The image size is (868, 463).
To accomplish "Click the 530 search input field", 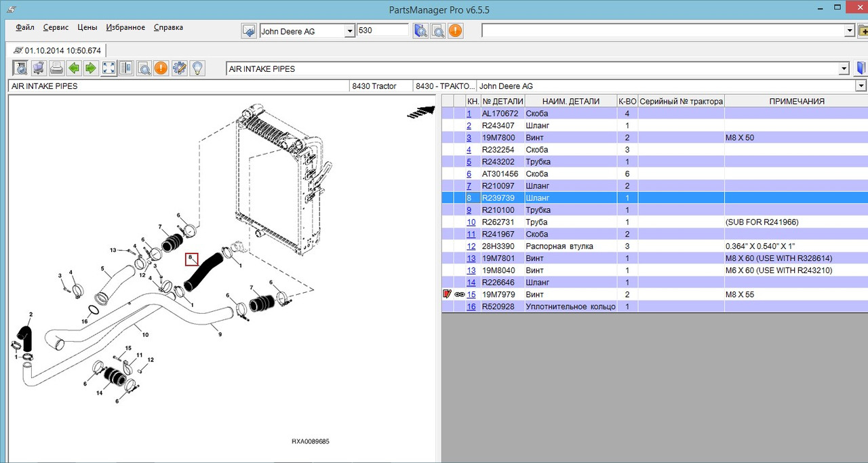I will click(x=382, y=31).
